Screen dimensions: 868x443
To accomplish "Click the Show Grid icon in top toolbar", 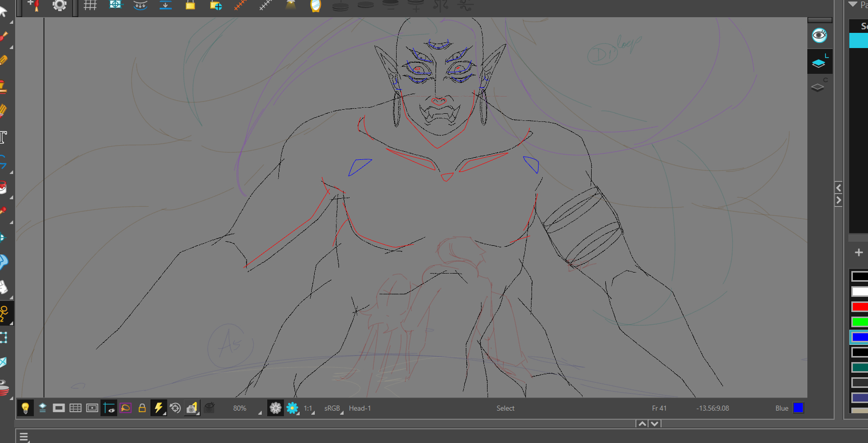I will (90, 6).
